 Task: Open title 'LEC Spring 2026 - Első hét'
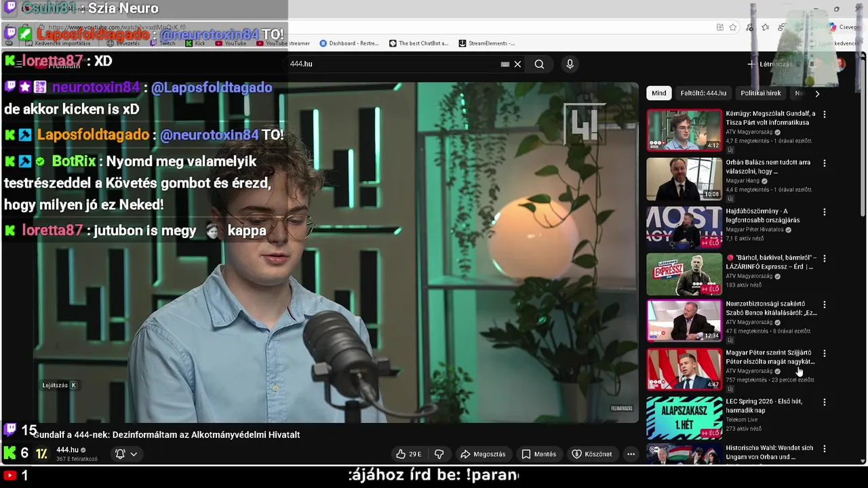[764, 405]
